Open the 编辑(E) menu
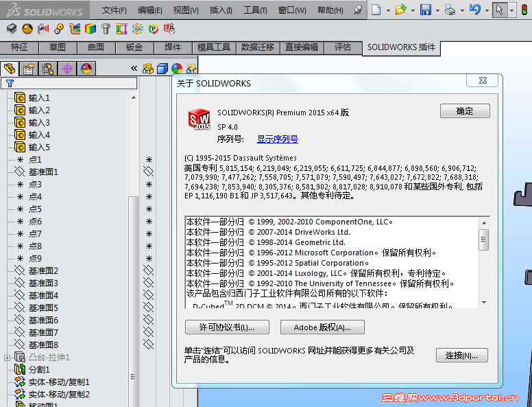This screenshot has height=407, width=532. coord(150,10)
